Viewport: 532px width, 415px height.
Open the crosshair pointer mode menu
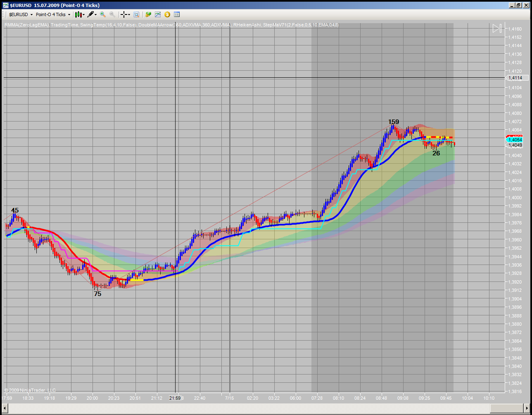pos(125,14)
